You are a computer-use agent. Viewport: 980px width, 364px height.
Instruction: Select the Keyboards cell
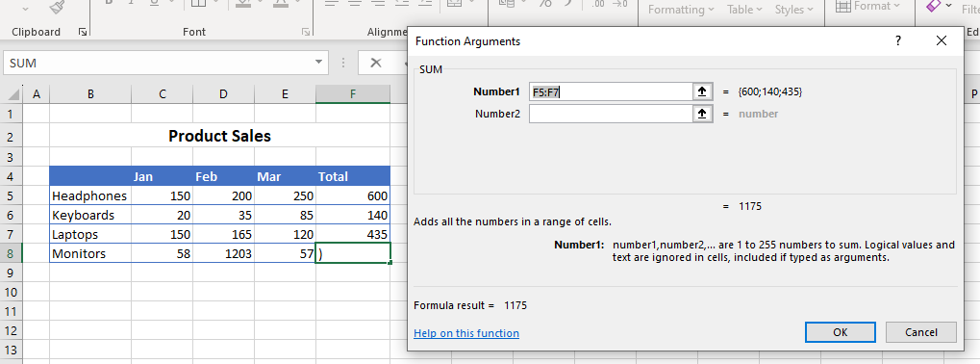[90, 215]
